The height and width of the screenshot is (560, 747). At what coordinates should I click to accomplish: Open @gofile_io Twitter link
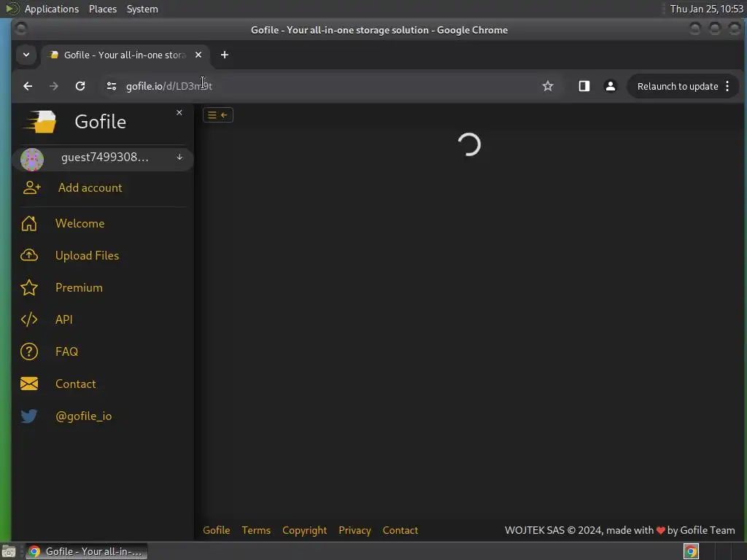point(83,416)
